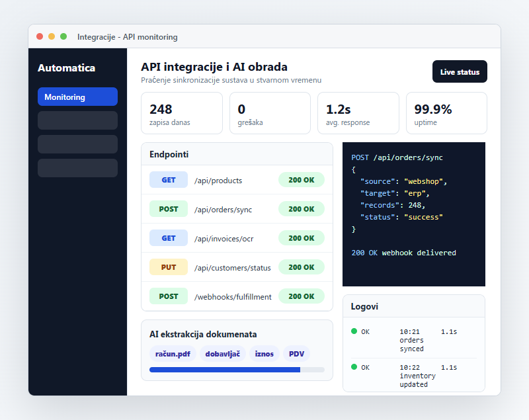Select the /api/invoices/ocr endpoint path
This screenshot has width=529, height=420.
coord(224,239)
